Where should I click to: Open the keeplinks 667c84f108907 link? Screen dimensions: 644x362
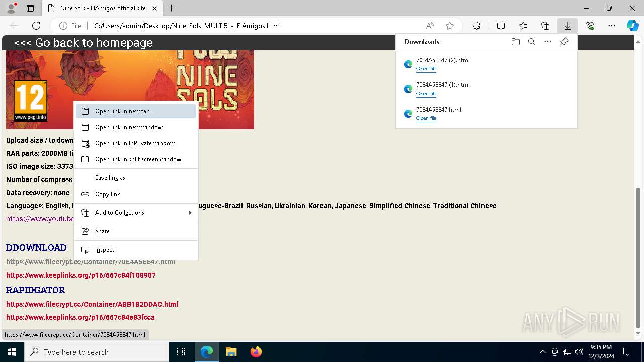81,275
